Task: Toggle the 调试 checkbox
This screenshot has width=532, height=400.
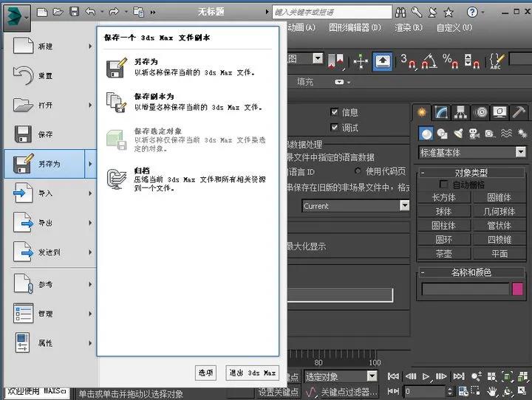Action: point(334,128)
